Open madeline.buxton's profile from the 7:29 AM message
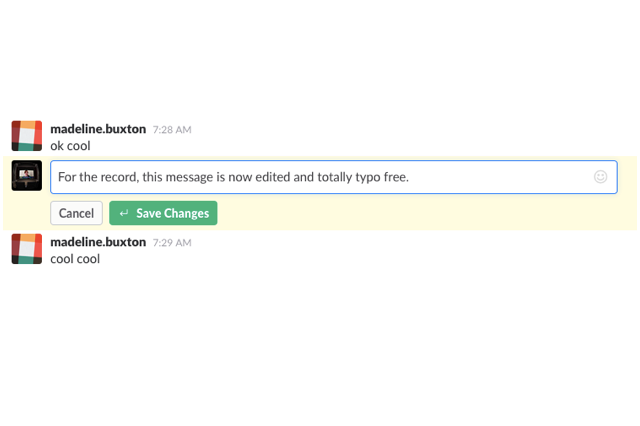The image size is (640, 426). pos(98,242)
